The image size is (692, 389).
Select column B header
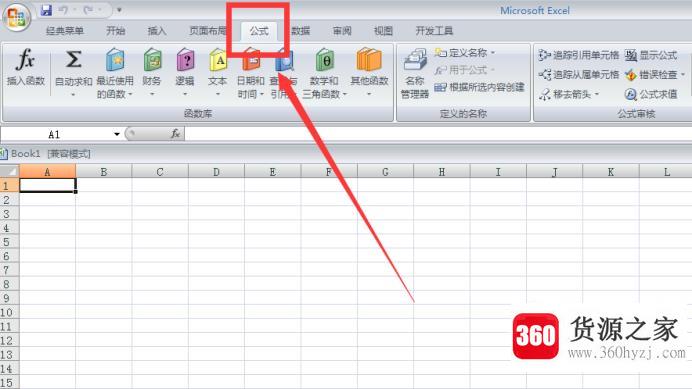[x=104, y=172]
